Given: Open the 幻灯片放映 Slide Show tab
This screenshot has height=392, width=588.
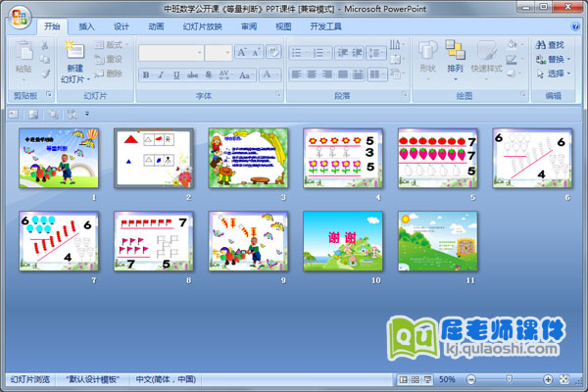Looking at the screenshot, I should click(203, 26).
